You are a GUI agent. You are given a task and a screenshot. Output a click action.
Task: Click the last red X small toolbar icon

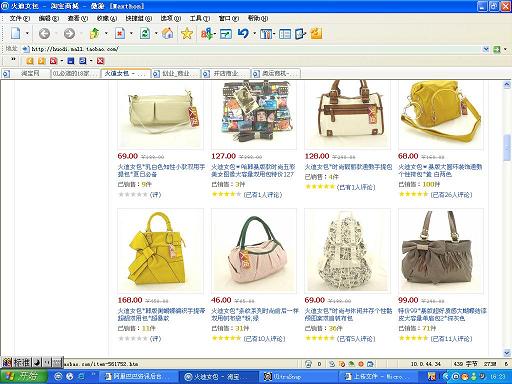click(100, 61)
